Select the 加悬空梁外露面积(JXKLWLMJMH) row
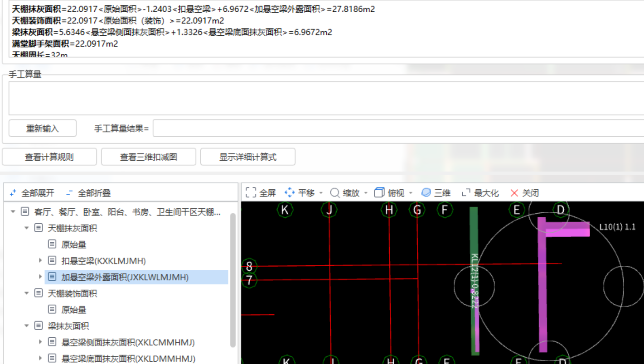Viewport: 644px width, 364px height. click(x=136, y=277)
